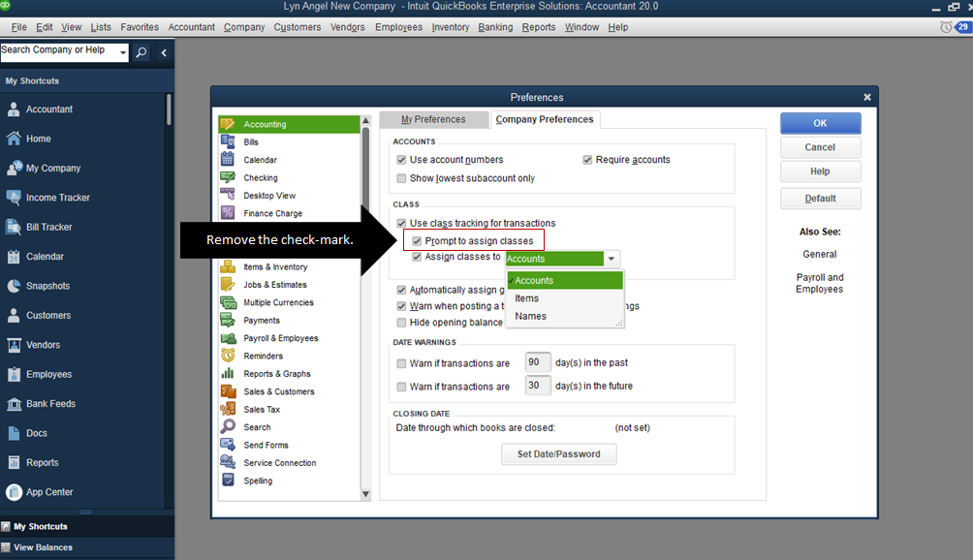
Task: Collapse the left shortcuts panel arrow
Action: point(164,52)
